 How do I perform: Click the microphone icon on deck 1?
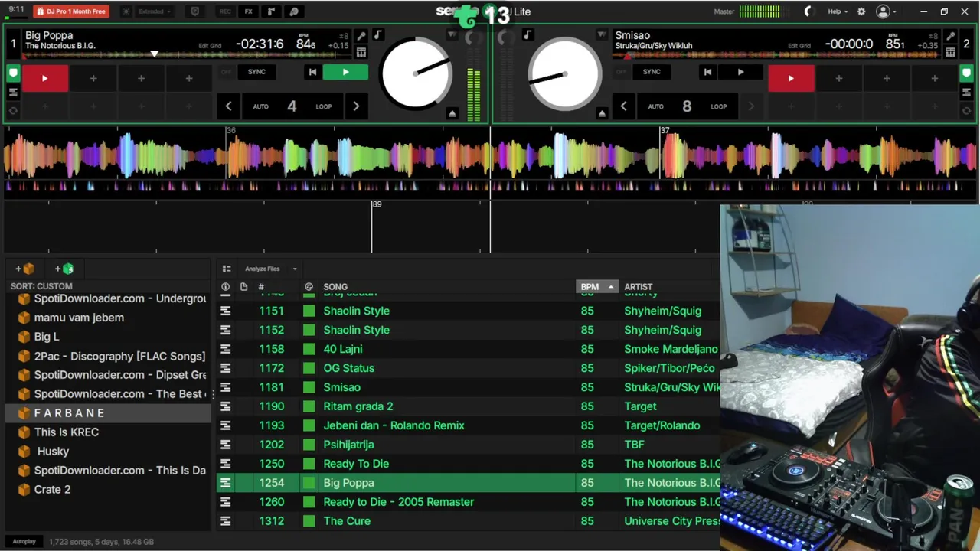(361, 36)
